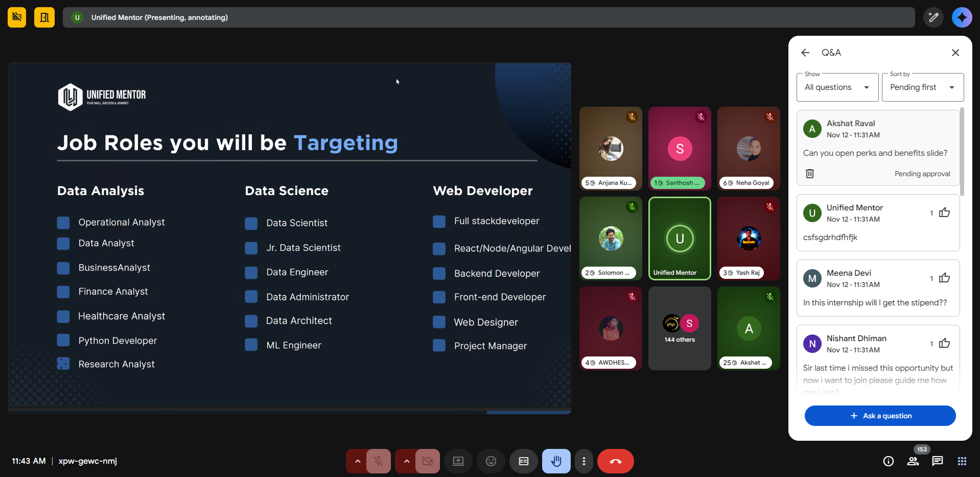The width and height of the screenshot is (980, 477).
Task: Lower the raised hand button
Action: point(556,461)
